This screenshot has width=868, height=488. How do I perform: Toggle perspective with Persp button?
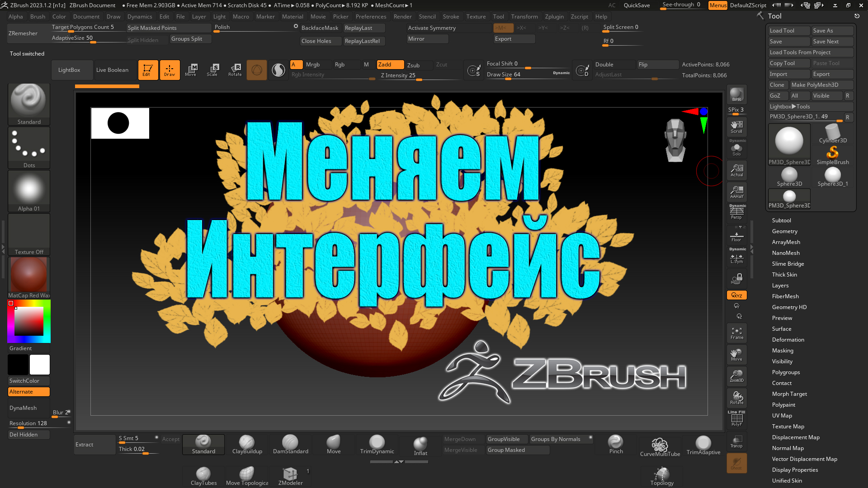coord(736,213)
